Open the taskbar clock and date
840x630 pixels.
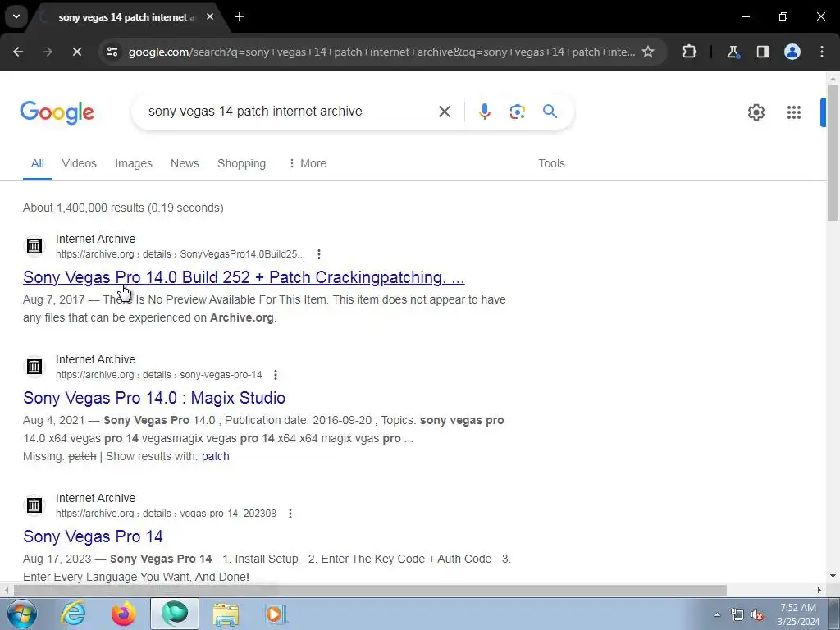(798, 614)
